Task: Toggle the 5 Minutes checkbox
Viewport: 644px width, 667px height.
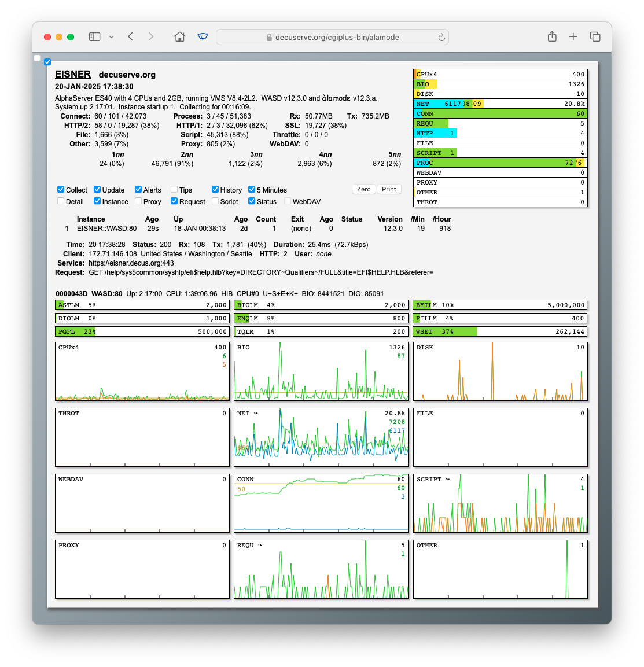Action: [252, 189]
